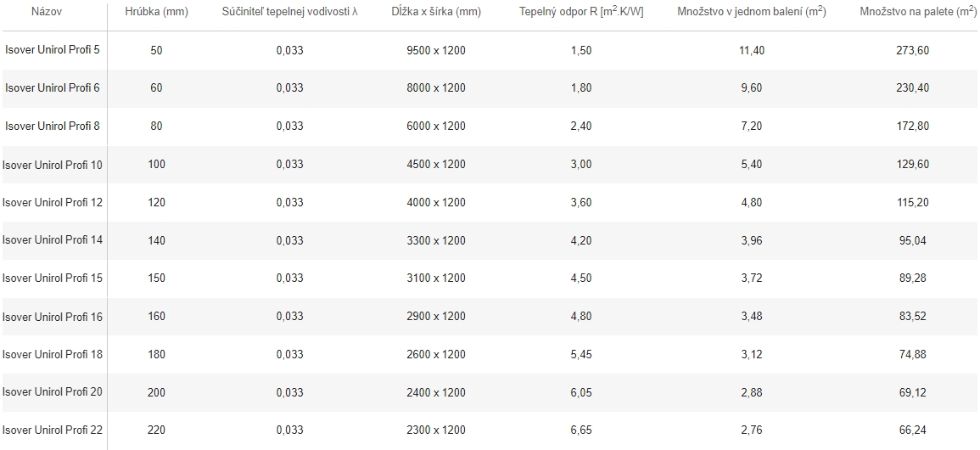
Task: Click the 9500 x 1200 dimension cell
Action: (x=436, y=50)
